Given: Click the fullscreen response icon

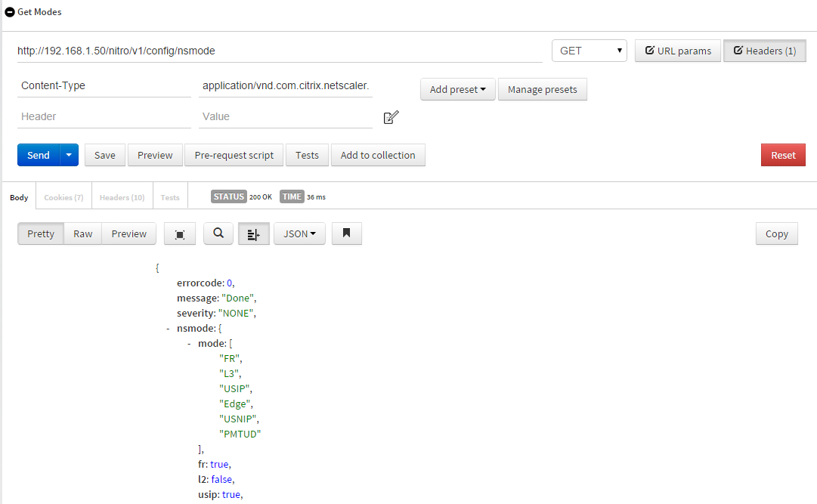Looking at the screenshot, I should pyautogui.click(x=180, y=234).
